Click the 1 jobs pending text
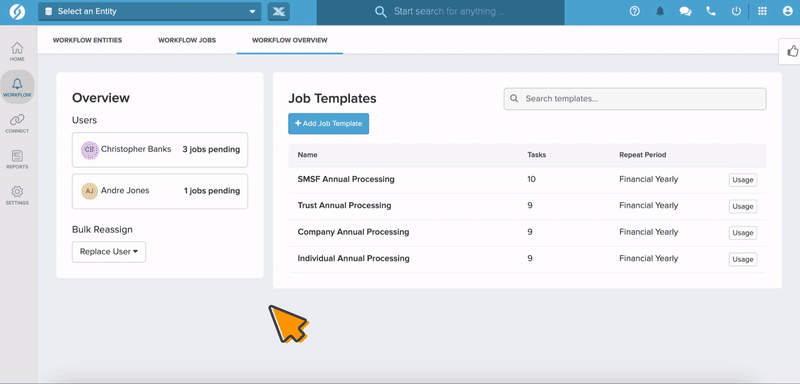This screenshot has height=384, width=800. [212, 191]
